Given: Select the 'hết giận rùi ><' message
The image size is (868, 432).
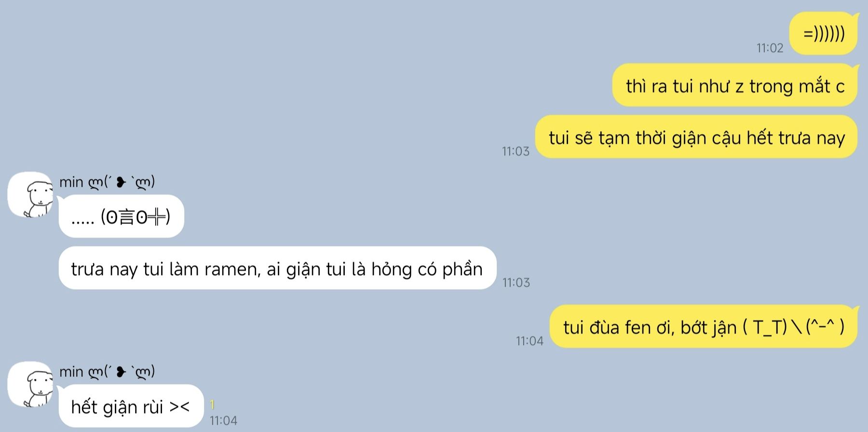Looking at the screenshot, I should (131, 406).
